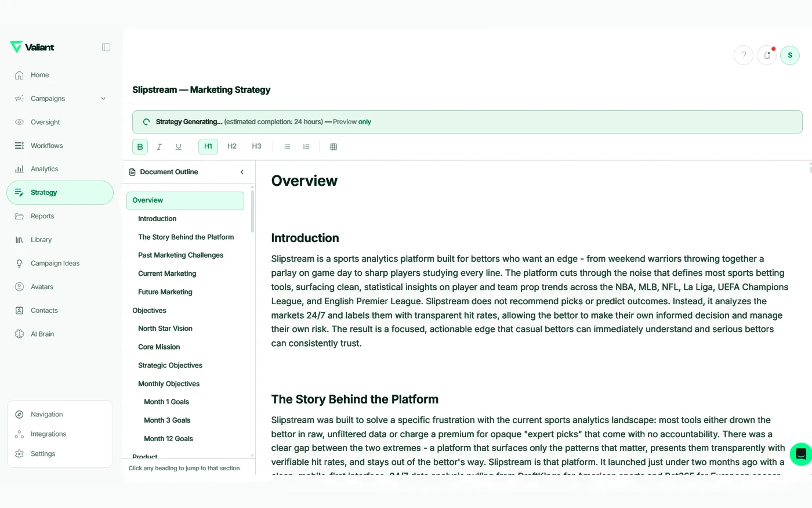Jump to Future Marketing
The height and width of the screenshot is (508, 812).
click(x=165, y=292)
